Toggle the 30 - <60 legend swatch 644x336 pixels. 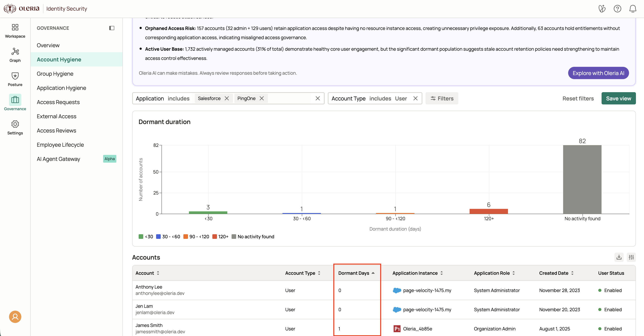(158, 237)
